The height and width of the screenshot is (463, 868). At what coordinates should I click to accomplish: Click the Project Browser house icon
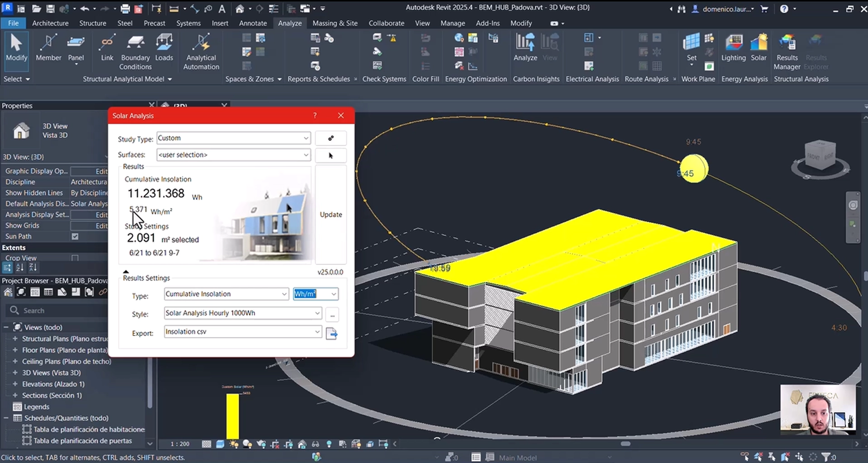point(8,292)
